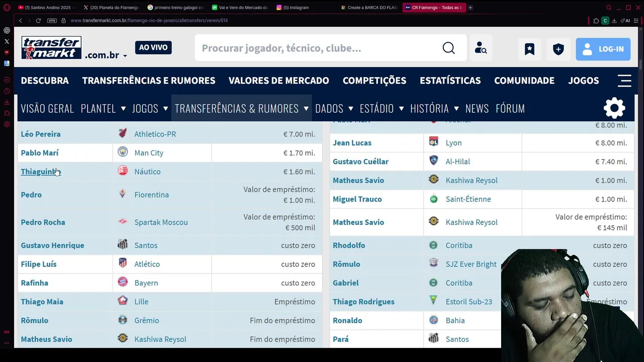Image resolution: width=644 pixels, height=362 pixels.
Task: Open player Thiaguinho link
Action: pyautogui.click(x=40, y=171)
